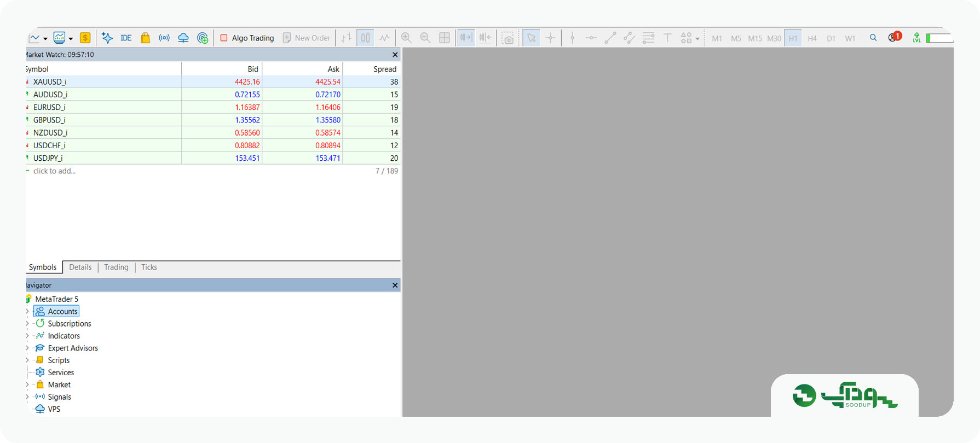
Task: Select the text label tool
Action: click(667, 38)
